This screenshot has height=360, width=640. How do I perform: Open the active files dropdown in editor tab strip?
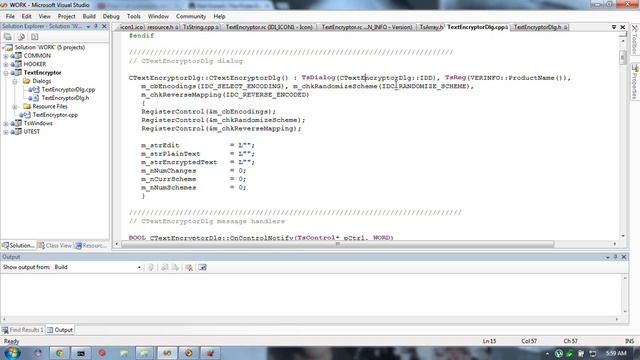[x=614, y=27]
